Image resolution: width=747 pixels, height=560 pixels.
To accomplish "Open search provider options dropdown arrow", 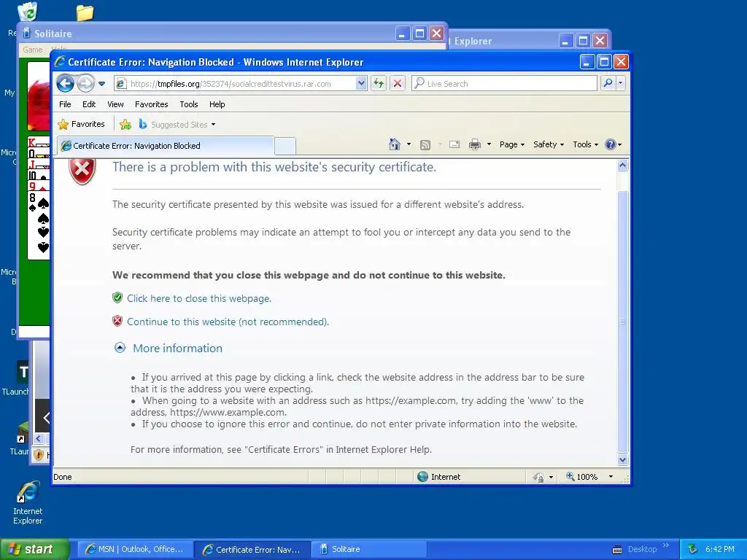I will (620, 83).
